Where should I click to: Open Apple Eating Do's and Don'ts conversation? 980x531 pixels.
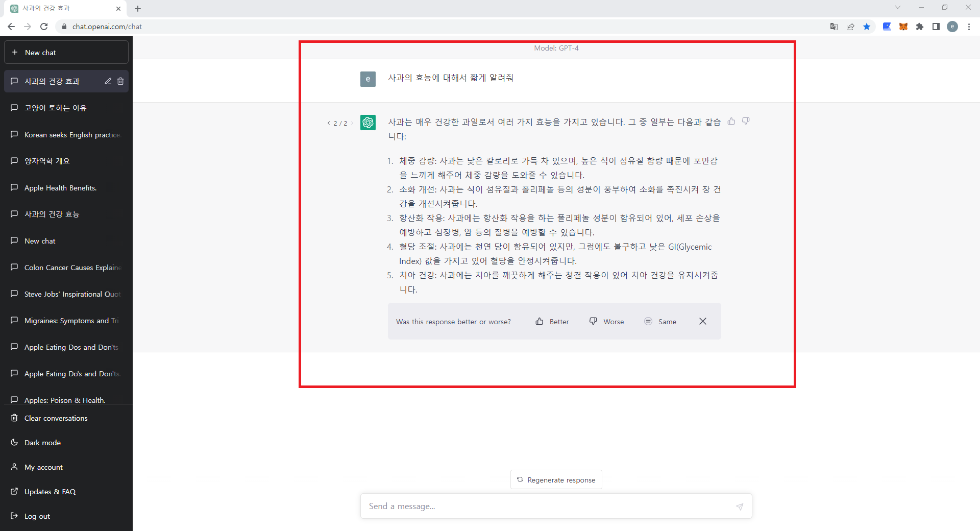pos(66,374)
